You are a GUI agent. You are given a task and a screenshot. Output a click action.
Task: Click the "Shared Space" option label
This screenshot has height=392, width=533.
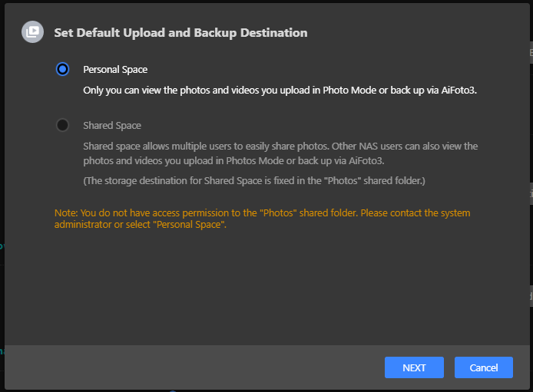(x=112, y=126)
